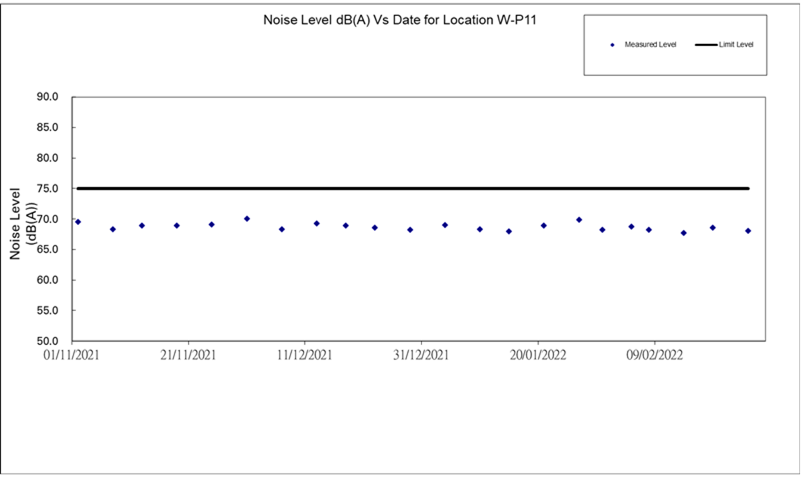Click the blue diamond marker in the legend
This screenshot has width=803, height=480.
coord(611,45)
